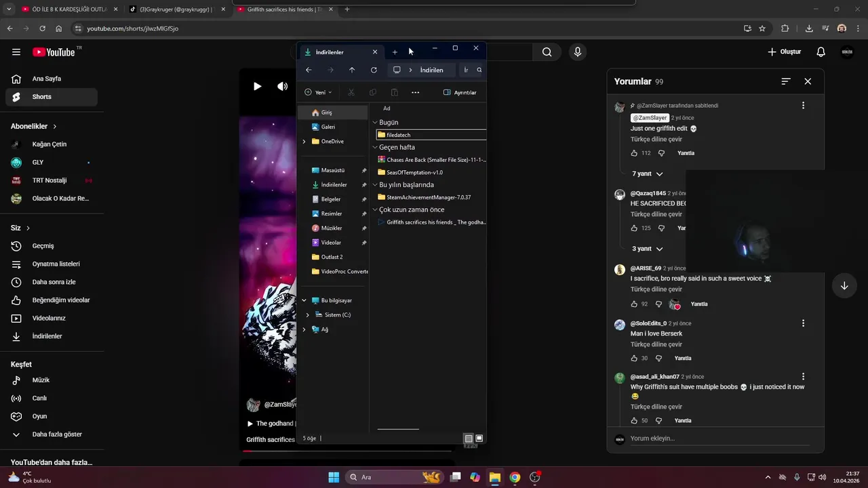Open Masaüstü in Explorer sidebar
This screenshot has width=868, height=488.
(x=333, y=170)
